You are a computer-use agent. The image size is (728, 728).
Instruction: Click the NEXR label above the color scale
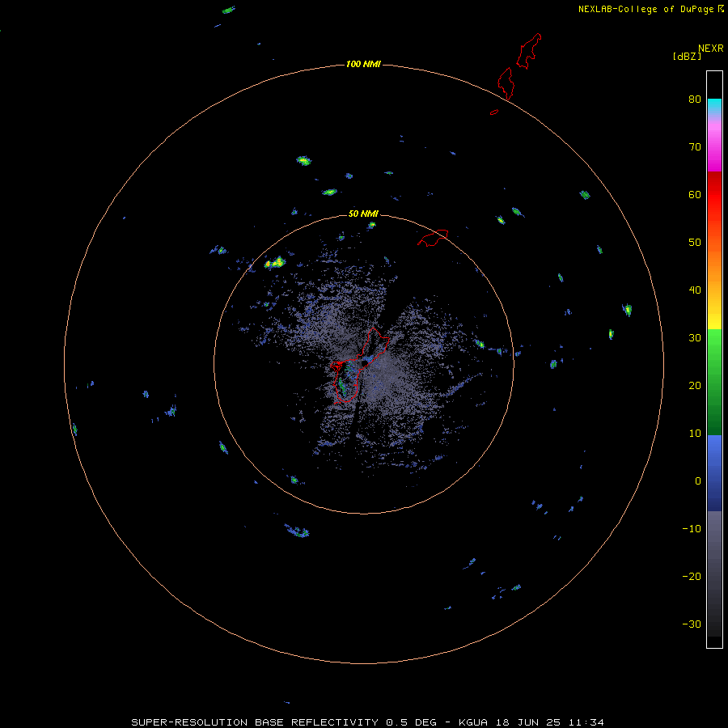click(x=710, y=49)
